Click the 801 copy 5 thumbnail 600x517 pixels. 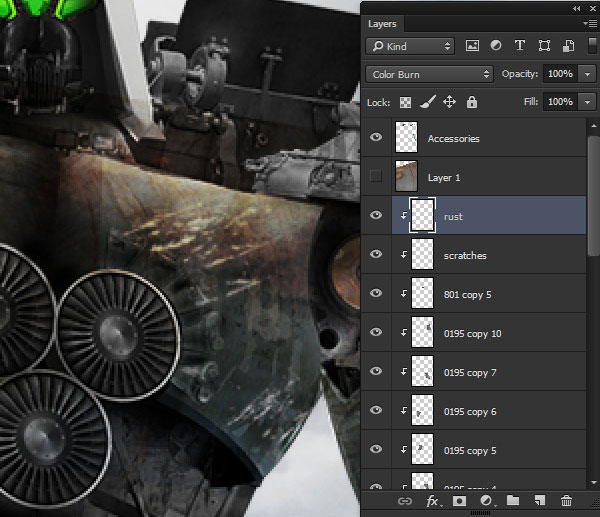coord(422,294)
